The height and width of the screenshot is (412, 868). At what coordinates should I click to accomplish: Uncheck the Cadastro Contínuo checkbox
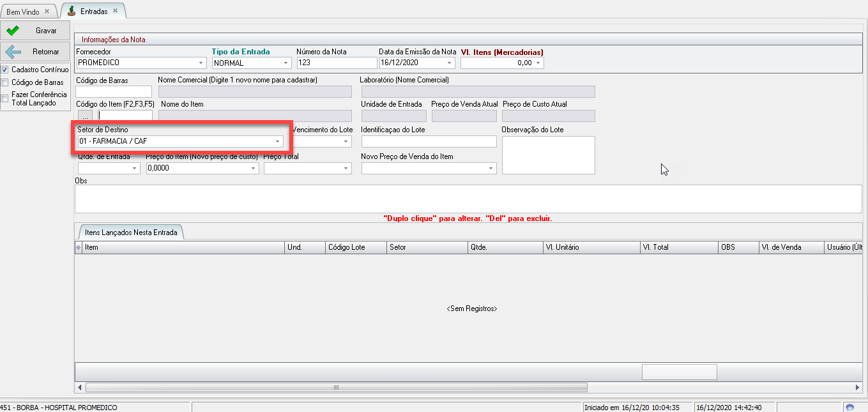[5, 70]
